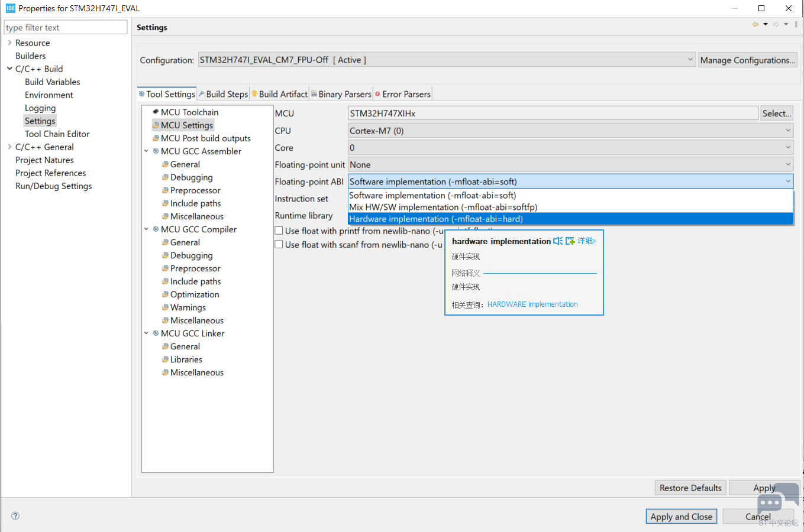
Task: Click Select button next to MCU field
Action: click(776, 113)
